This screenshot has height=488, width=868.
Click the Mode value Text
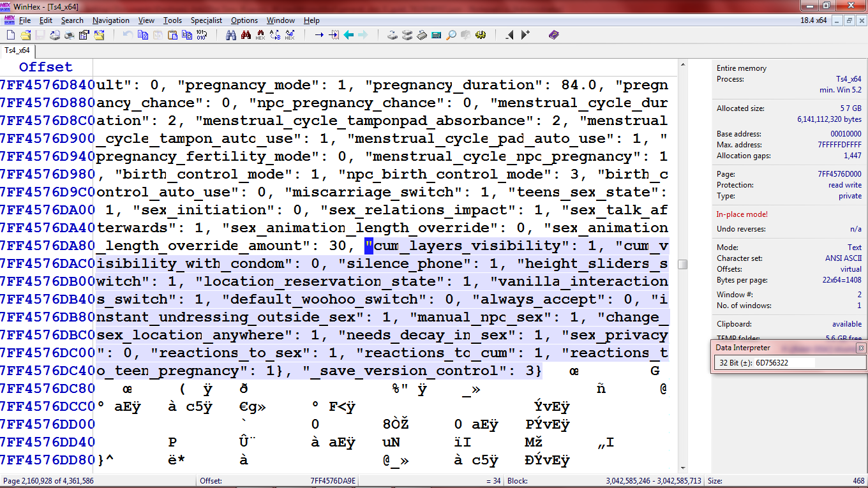click(x=855, y=248)
